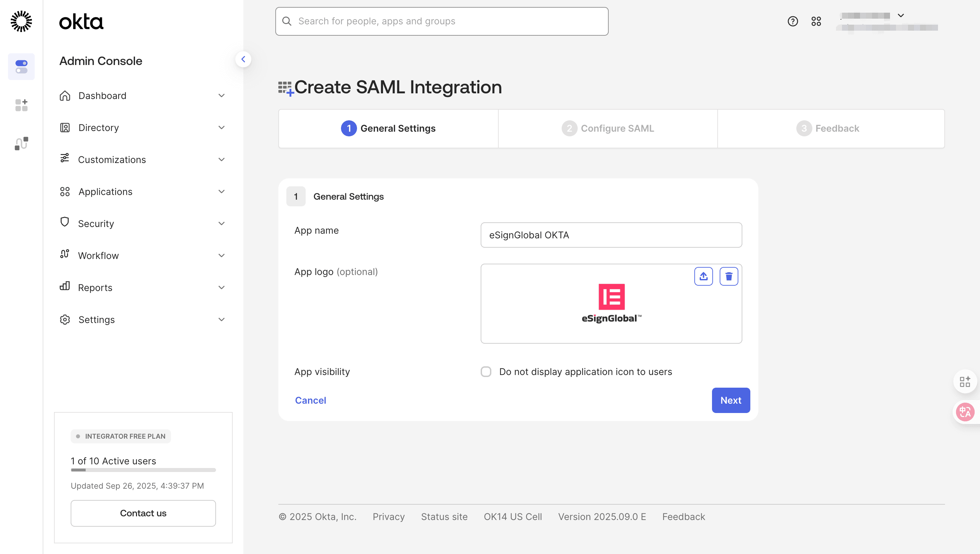Open the user account dropdown arrow

900,16
